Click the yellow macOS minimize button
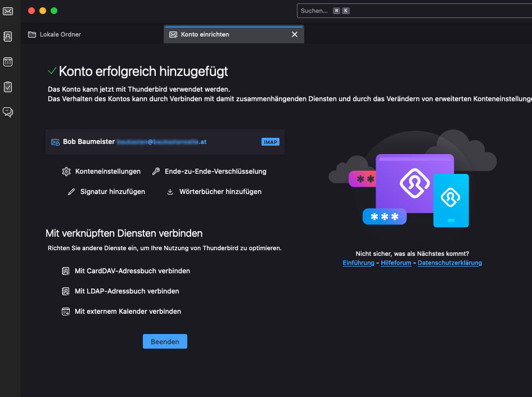This screenshot has height=397, width=532. (x=43, y=11)
